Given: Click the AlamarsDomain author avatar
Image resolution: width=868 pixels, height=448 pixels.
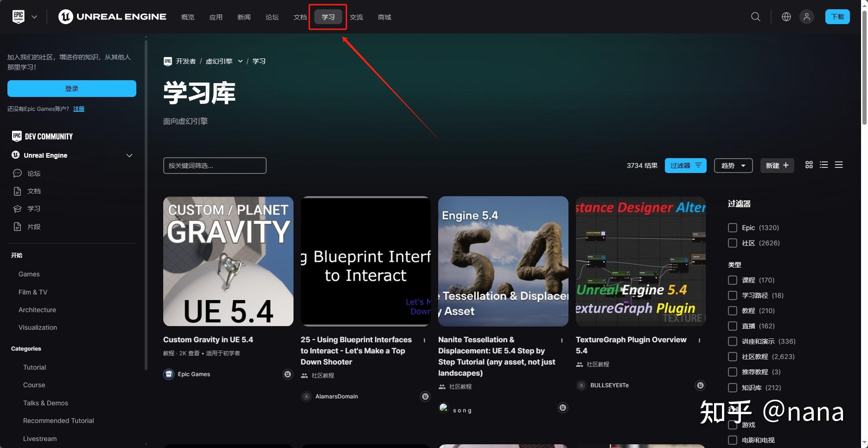Looking at the screenshot, I should (306, 397).
